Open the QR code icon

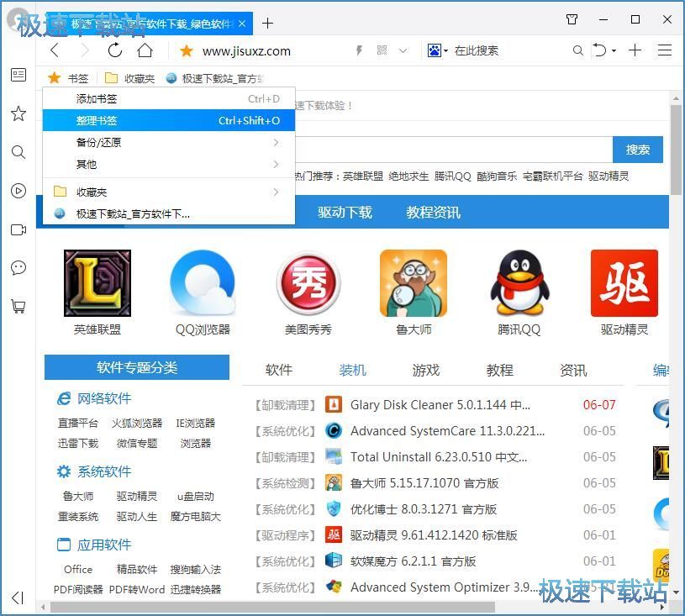tap(382, 50)
